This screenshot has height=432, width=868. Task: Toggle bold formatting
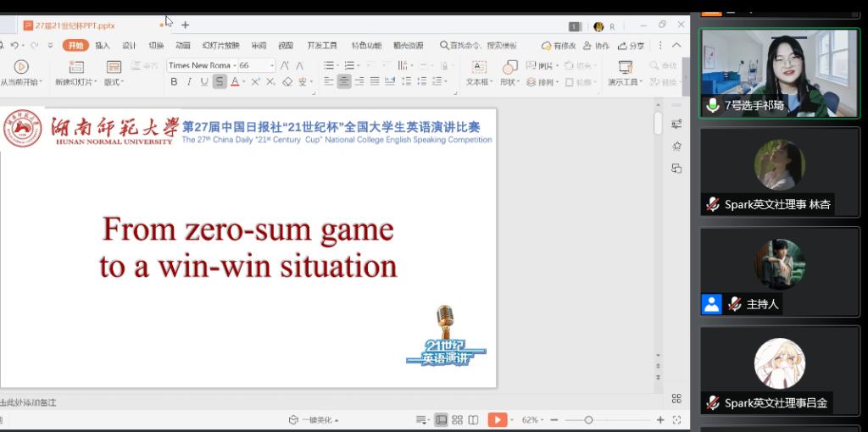(x=174, y=82)
